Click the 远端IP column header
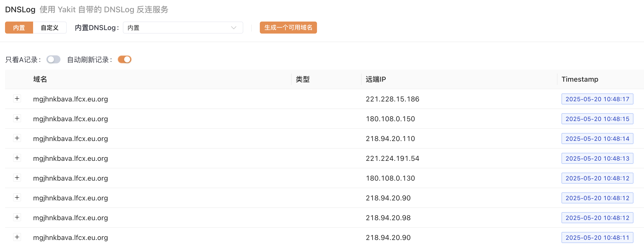Image resolution: width=644 pixels, height=244 pixels. 376,79
